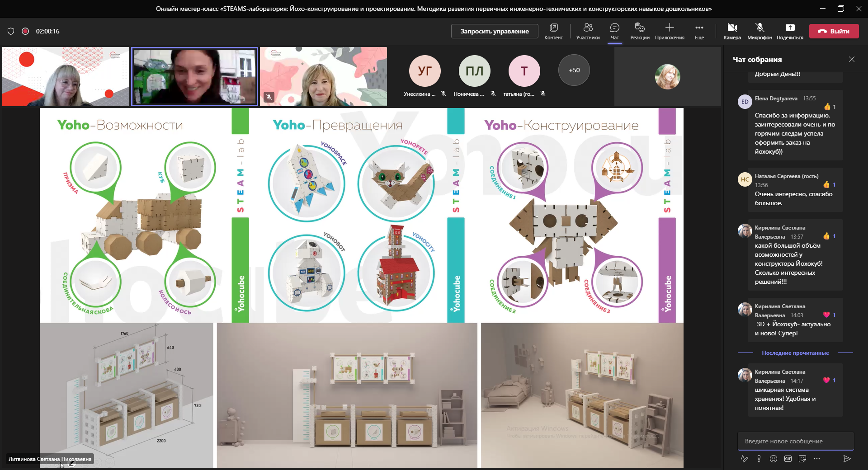Image resolution: width=868 pixels, height=470 pixels.
Task: Click Поделиться to share screen
Action: pyautogui.click(x=790, y=31)
